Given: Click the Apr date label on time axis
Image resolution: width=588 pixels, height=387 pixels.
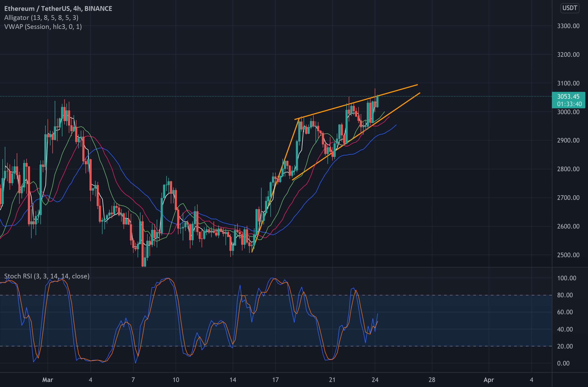Looking at the screenshot, I should [x=489, y=380].
